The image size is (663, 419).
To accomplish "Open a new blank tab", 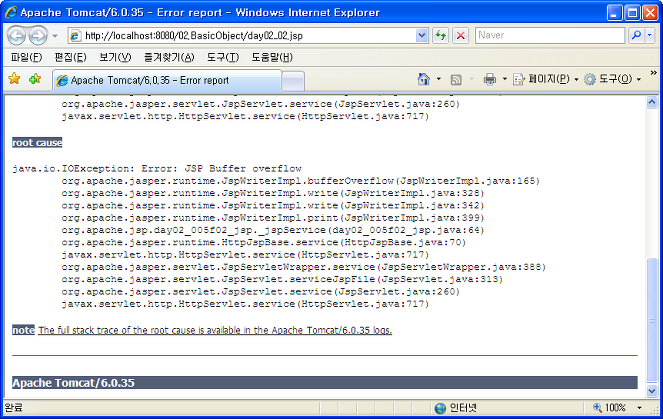I will point(293,81).
